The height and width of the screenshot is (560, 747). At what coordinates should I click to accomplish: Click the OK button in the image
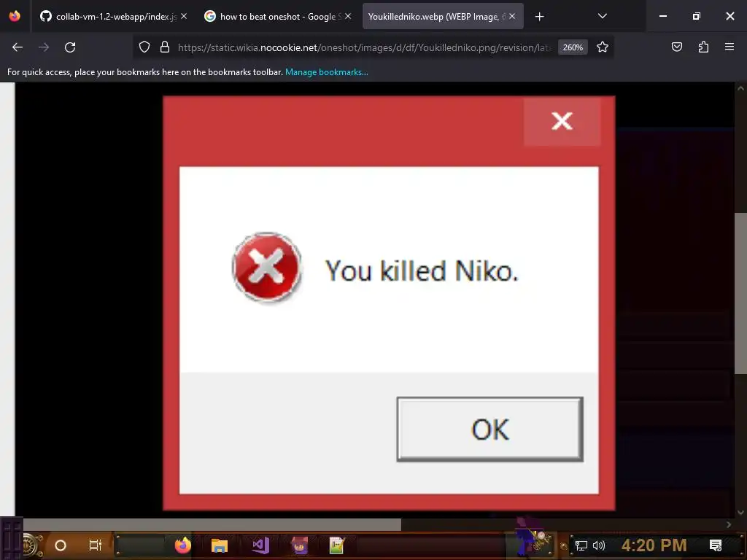pyautogui.click(x=489, y=429)
